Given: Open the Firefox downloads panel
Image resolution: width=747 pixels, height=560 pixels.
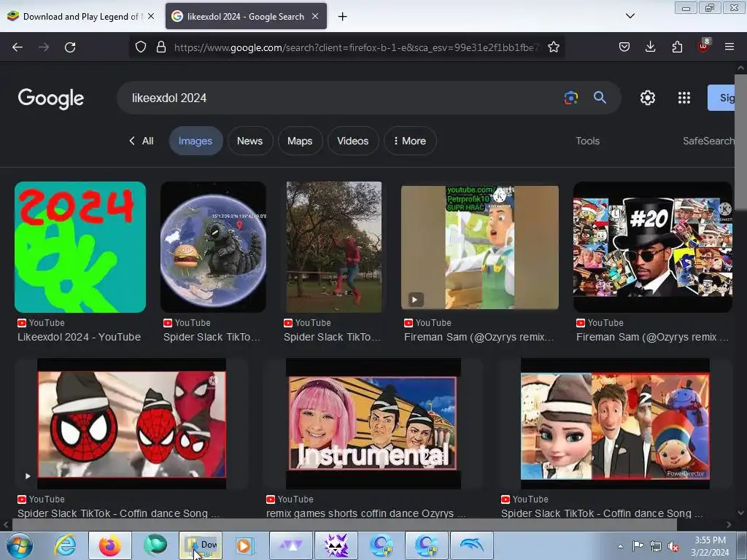Looking at the screenshot, I should pyautogui.click(x=650, y=47).
